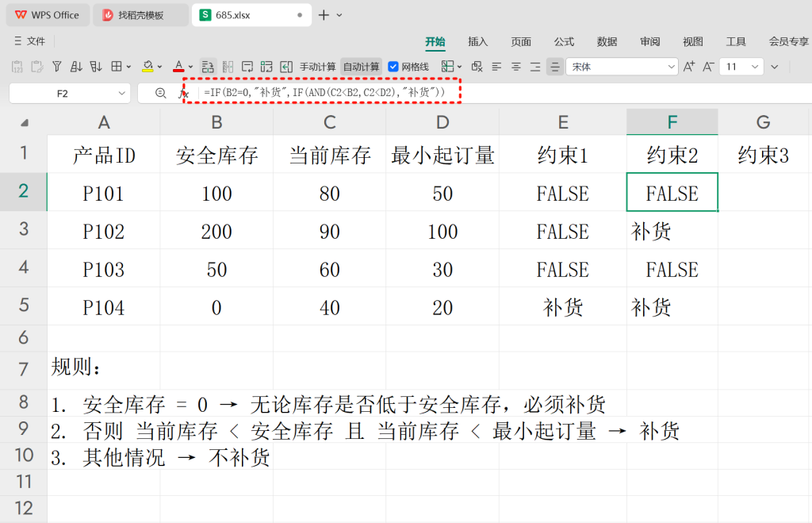Select cell A10 其他情况 → 不补货

(x=104, y=456)
